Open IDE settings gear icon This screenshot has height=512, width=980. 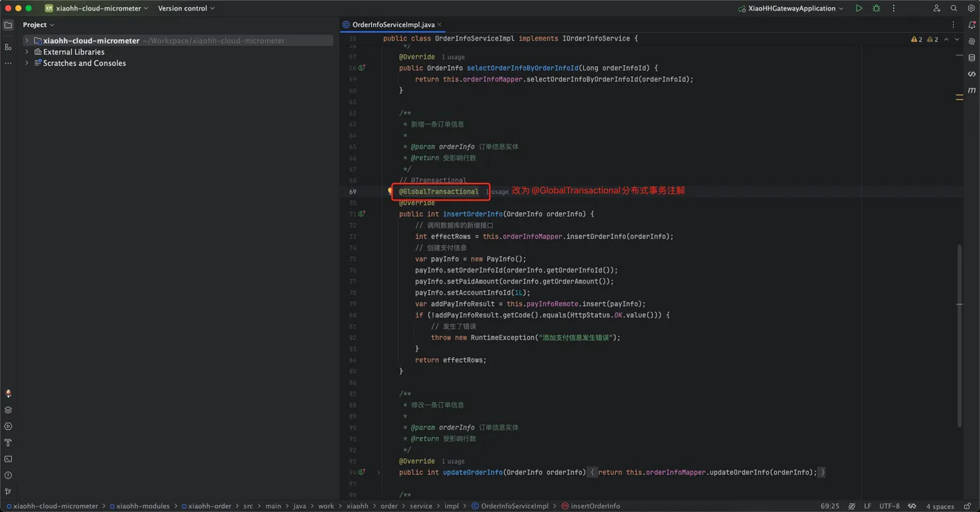[x=971, y=8]
